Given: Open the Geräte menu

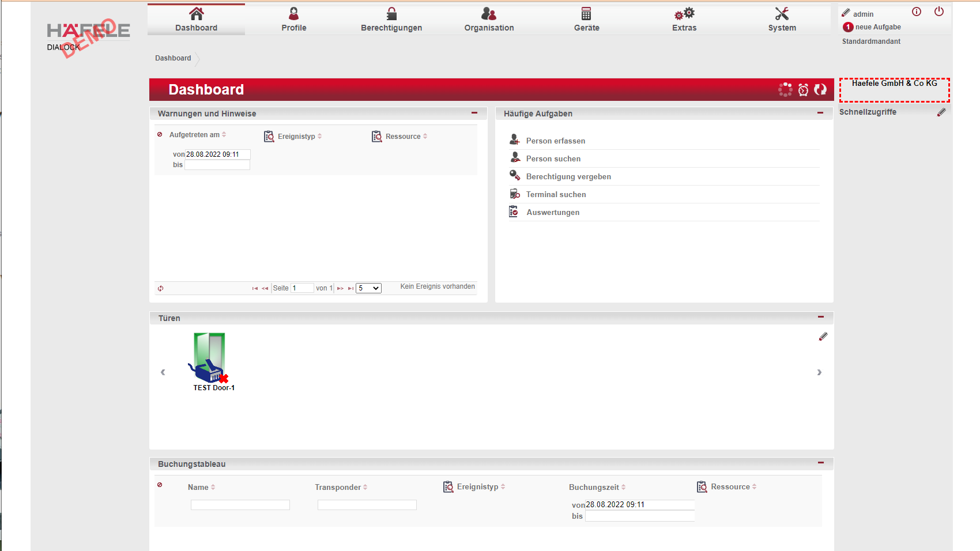Looking at the screenshot, I should [586, 20].
